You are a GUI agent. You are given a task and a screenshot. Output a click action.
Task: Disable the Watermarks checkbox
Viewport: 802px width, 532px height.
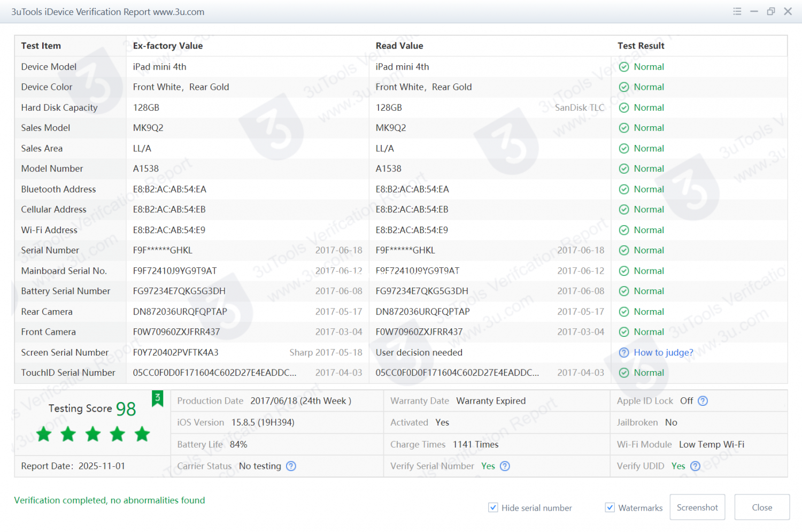coord(610,507)
